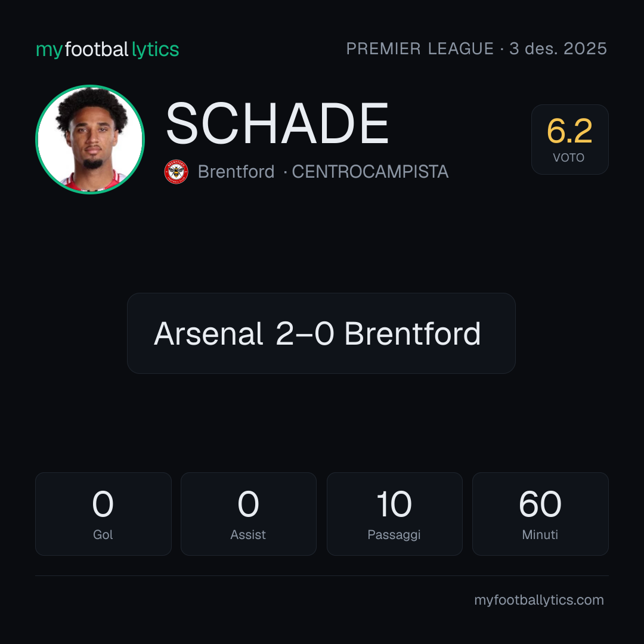The height and width of the screenshot is (644, 644).
Task: Click the Premier League competition label
Action: coord(420,49)
